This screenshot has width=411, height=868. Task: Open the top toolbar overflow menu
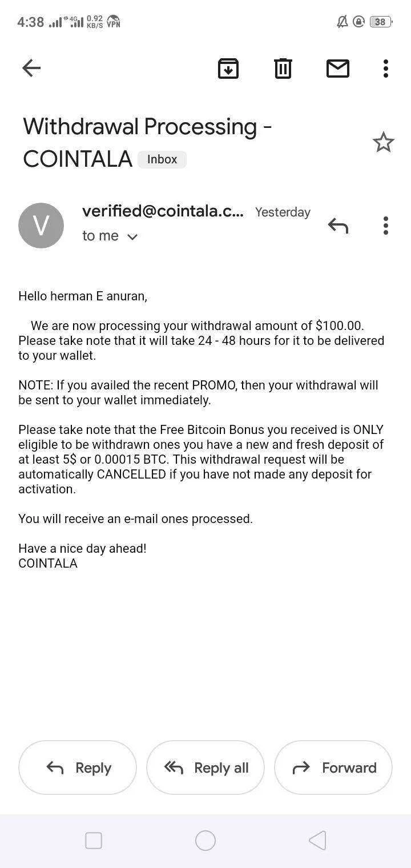tap(386, 69)
